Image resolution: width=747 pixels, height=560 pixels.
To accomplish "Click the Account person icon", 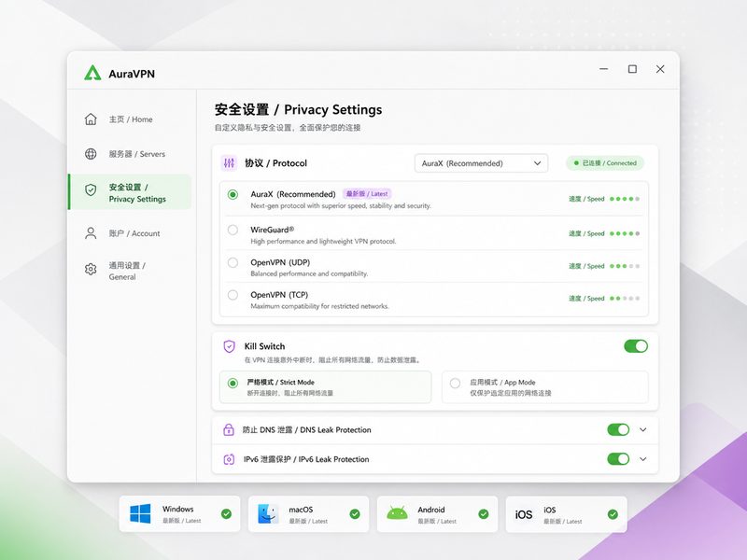I will [91, 232].
